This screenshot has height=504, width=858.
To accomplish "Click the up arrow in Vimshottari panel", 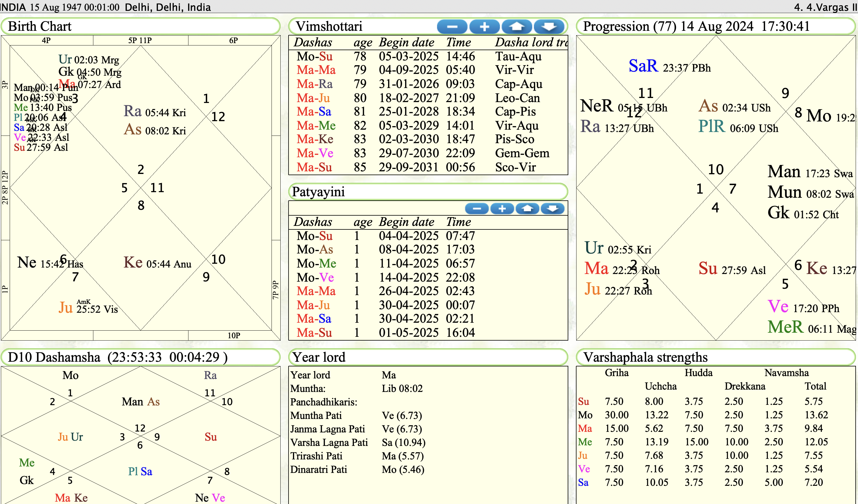I will click(517, 26).
